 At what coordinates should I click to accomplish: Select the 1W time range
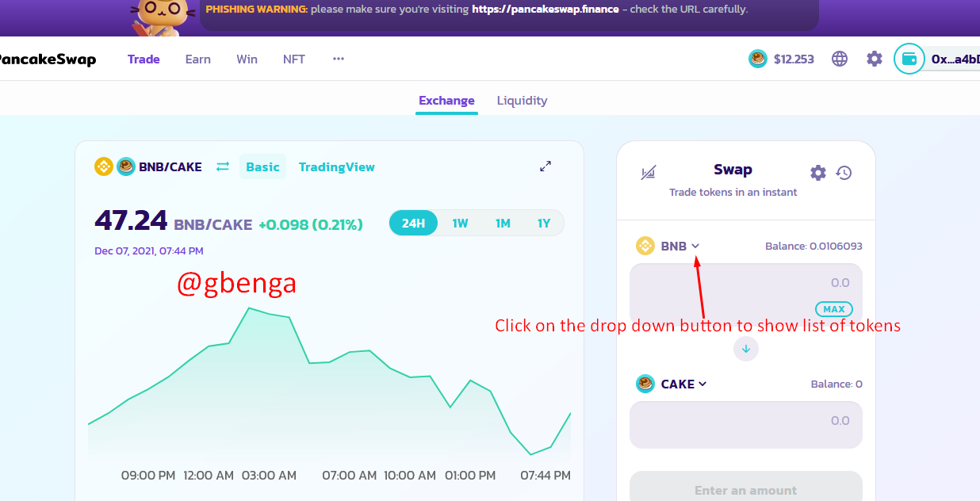point(460,224)
